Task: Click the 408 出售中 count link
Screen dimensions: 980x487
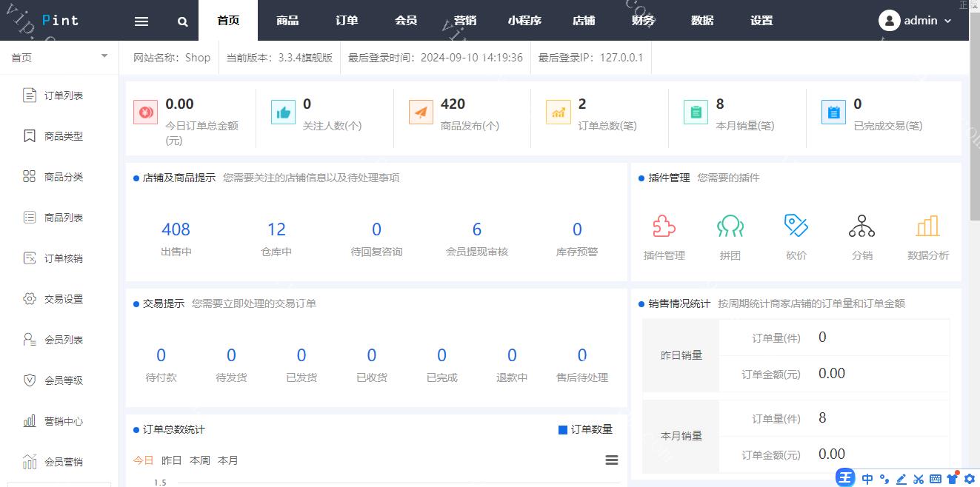Action: (176, 229)
